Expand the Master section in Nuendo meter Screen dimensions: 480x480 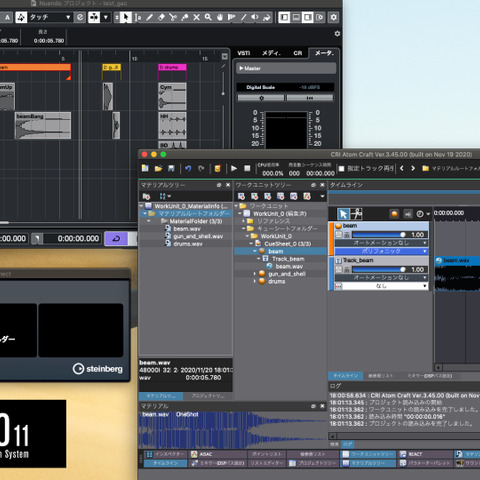click(x=285, y=68)
